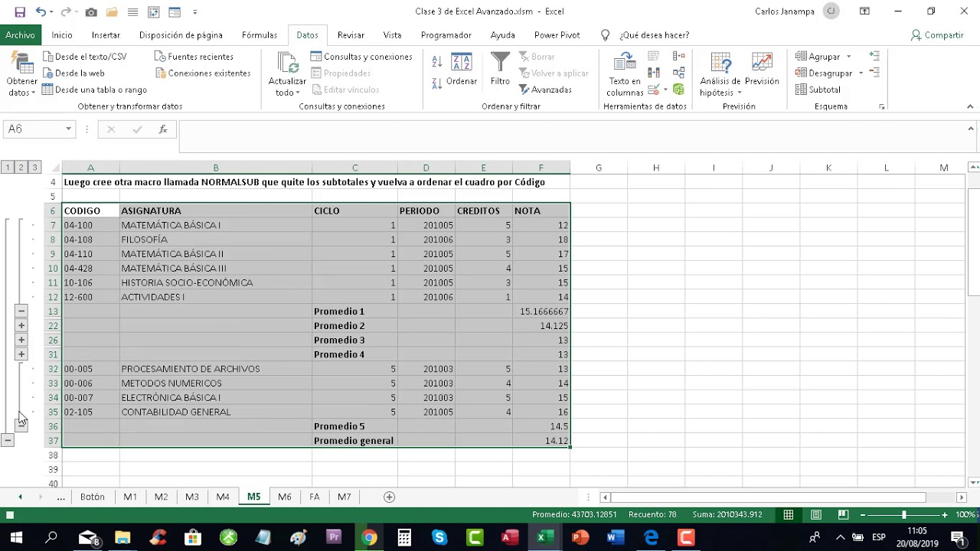Viewport: 980px width, 551px height.
Task: Open Avanzadas advanced filter options
Action: 544,90
